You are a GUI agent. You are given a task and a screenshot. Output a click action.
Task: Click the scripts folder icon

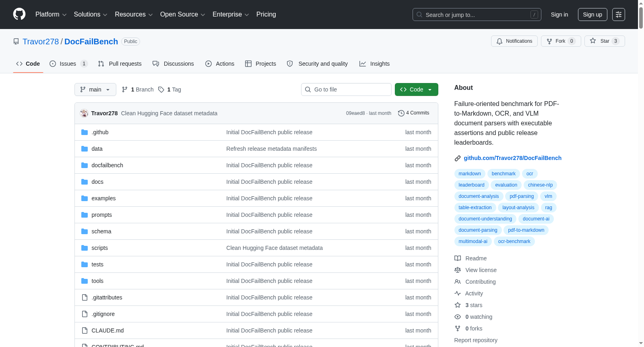(x=85, y=248)
